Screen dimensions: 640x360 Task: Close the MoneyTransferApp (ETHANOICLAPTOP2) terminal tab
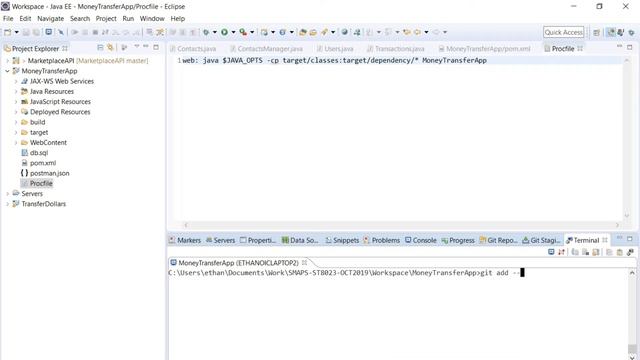tap(304, 262)
